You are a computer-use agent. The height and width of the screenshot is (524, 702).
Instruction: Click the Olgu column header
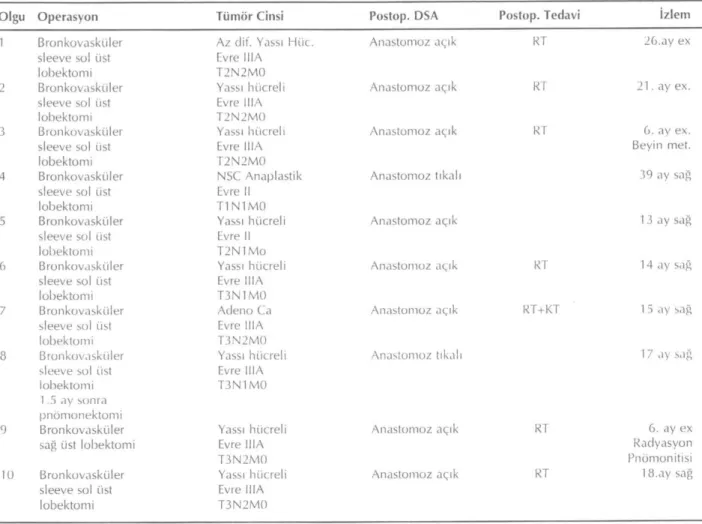pyautogui.click(x=12, y=17)
